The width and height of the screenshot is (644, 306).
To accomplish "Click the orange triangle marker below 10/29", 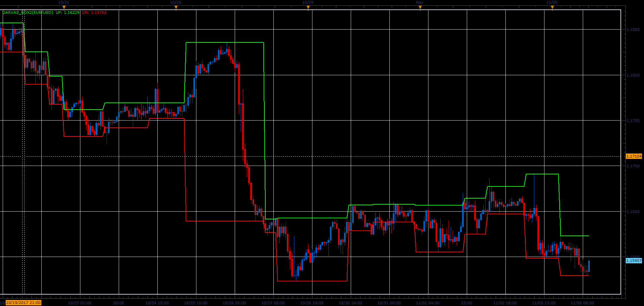I will (x=308, y=7).
